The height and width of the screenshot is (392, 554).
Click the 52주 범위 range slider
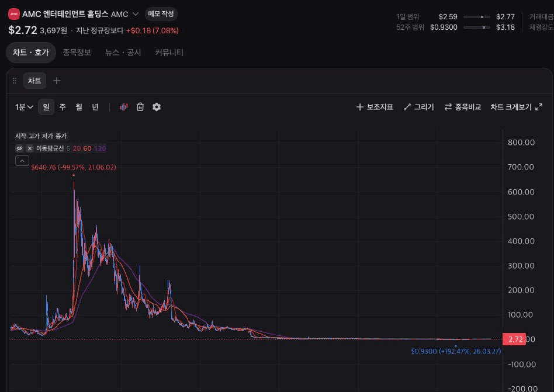point(476,27)
